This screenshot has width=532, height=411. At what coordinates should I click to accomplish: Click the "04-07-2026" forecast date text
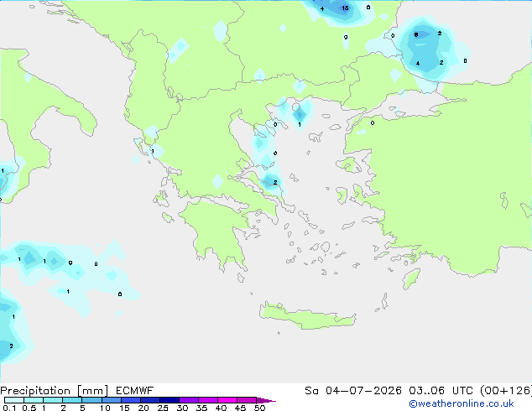[363, 391]
